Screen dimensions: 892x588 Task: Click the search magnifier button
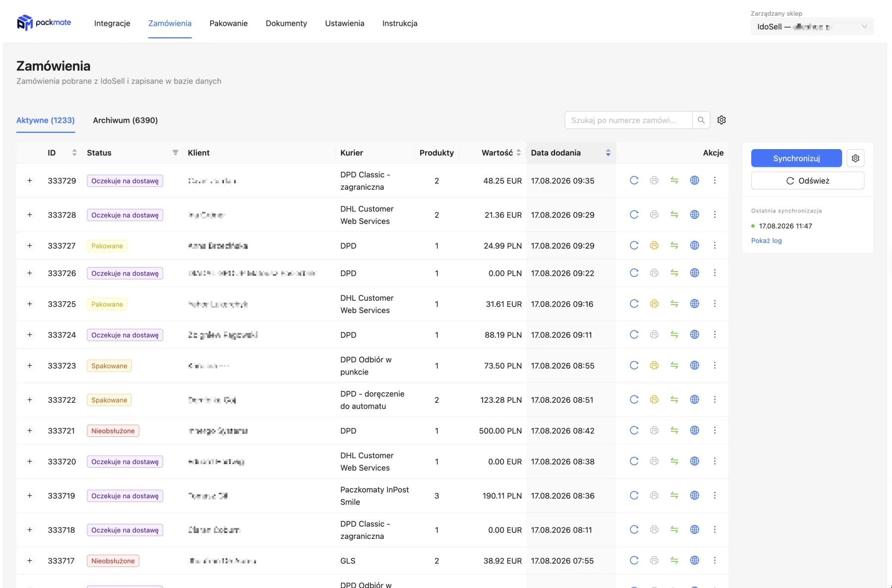(701, 120)
